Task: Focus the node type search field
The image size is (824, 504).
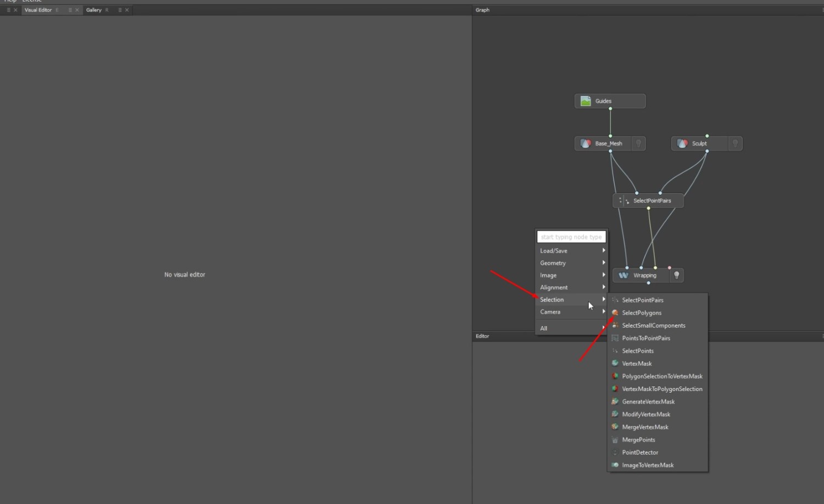Action: click(571, 237)
